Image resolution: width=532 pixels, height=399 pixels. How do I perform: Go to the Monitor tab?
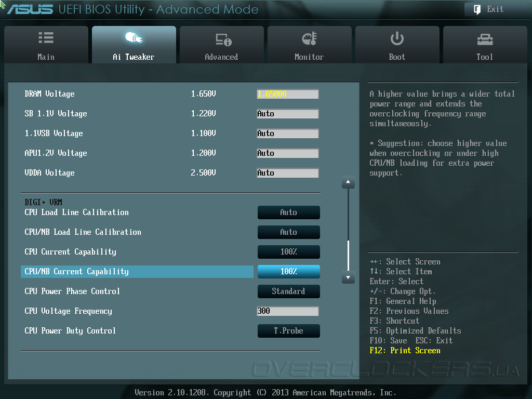click(309, 45)
